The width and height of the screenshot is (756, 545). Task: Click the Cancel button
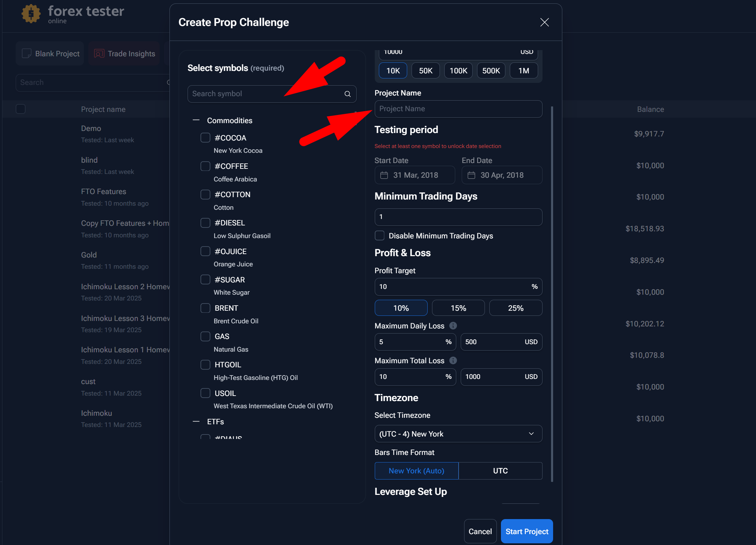[x=480, y=531]
